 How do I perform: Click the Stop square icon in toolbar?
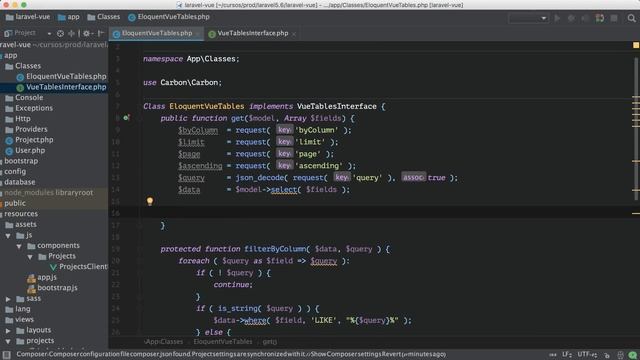click(614, 18)
